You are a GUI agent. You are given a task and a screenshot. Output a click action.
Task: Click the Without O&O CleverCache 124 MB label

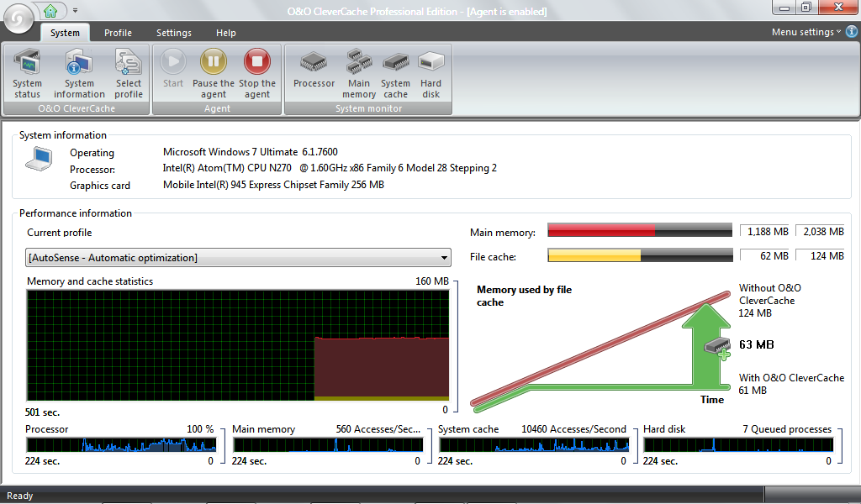click(x=770, y=301)
